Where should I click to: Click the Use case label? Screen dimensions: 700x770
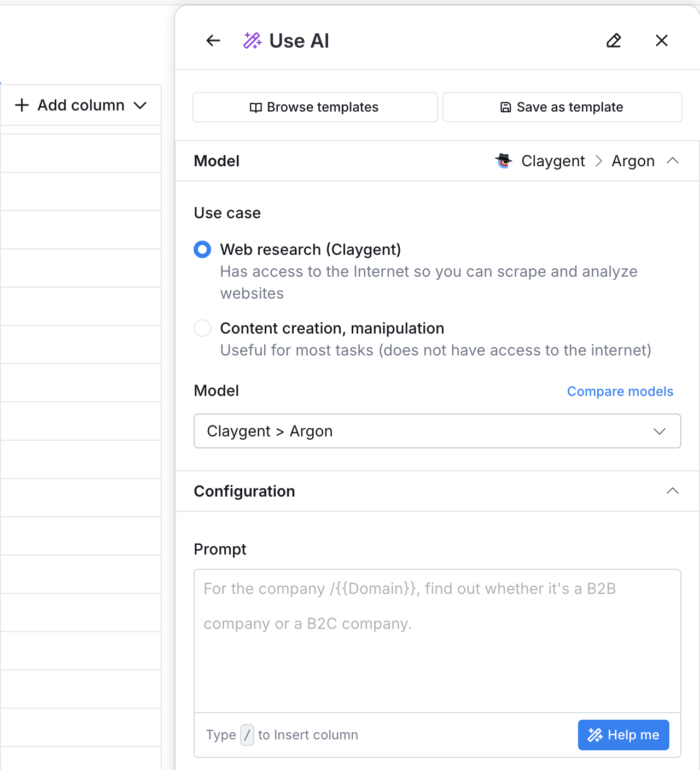coord(227,213)
